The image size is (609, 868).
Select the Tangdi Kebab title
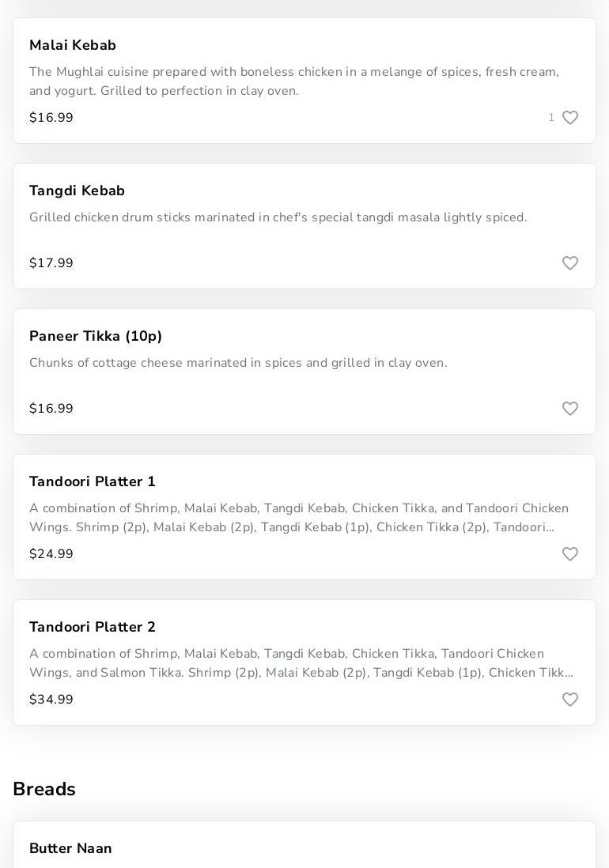coord(77,191)
